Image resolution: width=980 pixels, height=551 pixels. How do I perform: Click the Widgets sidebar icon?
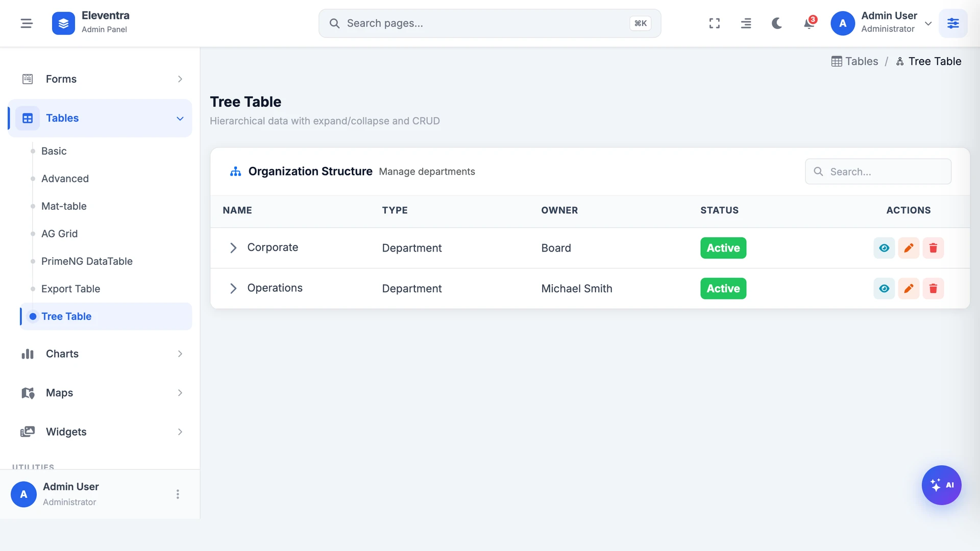pyautogui.click(x=28, y=432)
